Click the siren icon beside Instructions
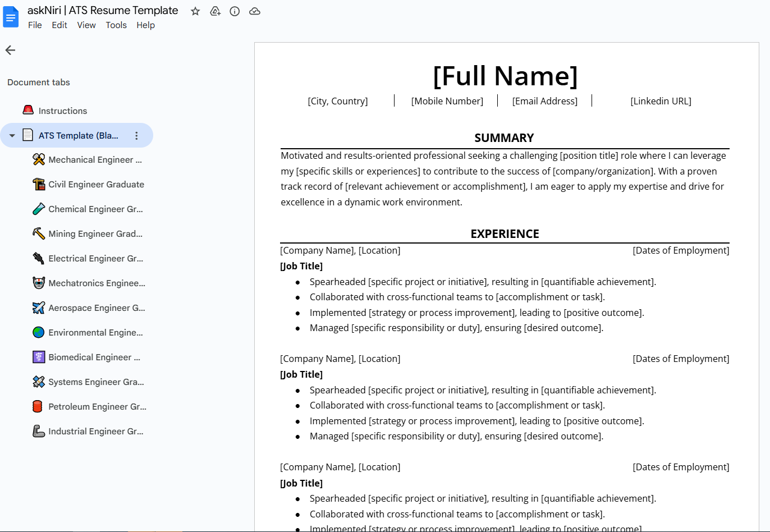The image size is (770, 532). [x=28, y=110]
